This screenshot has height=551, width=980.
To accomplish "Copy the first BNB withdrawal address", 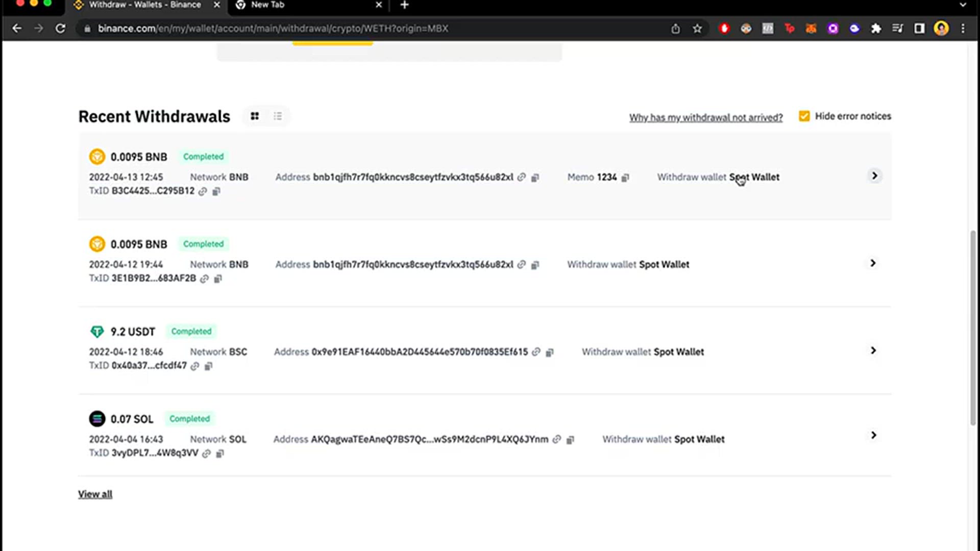I will point(535,178).
